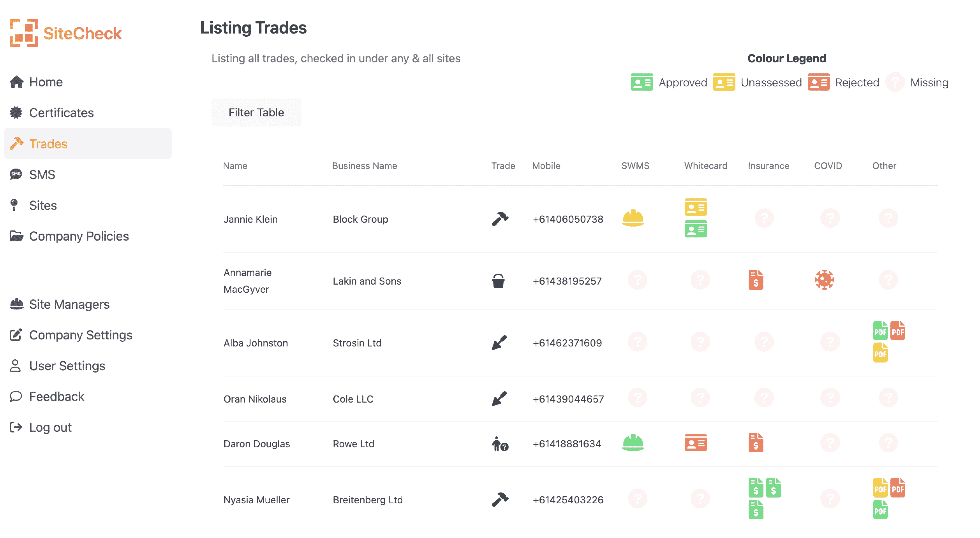
Task: Open Nyasia Mueller's yellow unassessed PDF
Action: pos(880,487)
